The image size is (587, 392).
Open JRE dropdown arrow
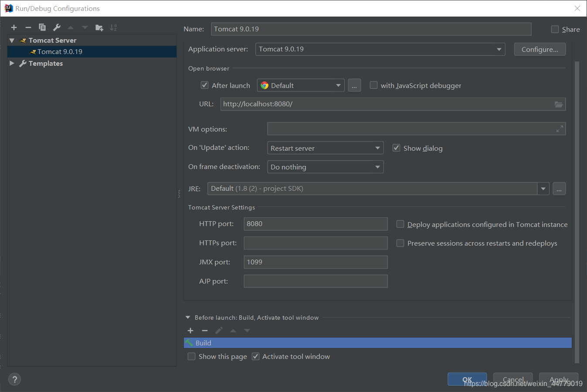click(x=543, y=189)
